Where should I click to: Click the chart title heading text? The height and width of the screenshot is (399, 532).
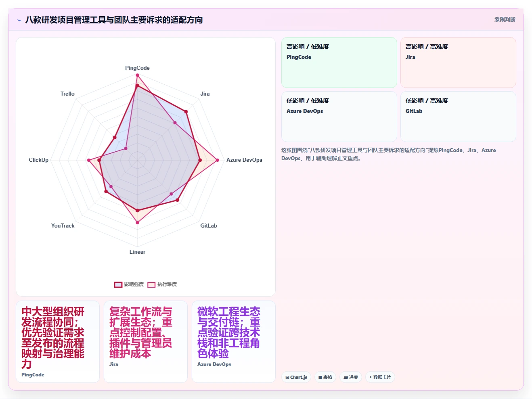click(114, 20)
